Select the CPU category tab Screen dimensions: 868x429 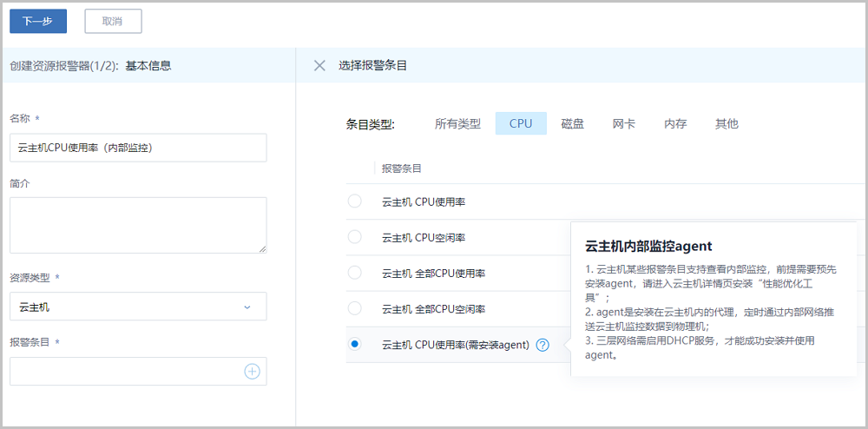pyautogui.click(x=521, y=123)
